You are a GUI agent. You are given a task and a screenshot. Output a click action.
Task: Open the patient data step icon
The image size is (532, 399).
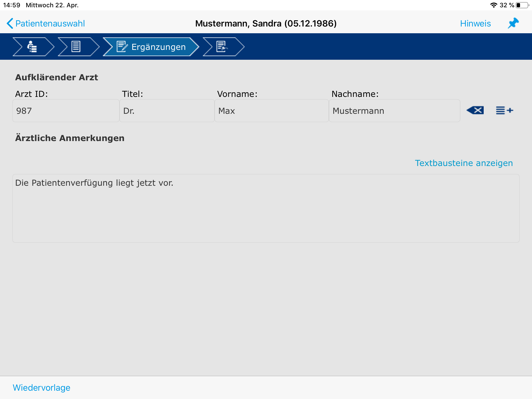pyautogui.click(x=32, y=47)
